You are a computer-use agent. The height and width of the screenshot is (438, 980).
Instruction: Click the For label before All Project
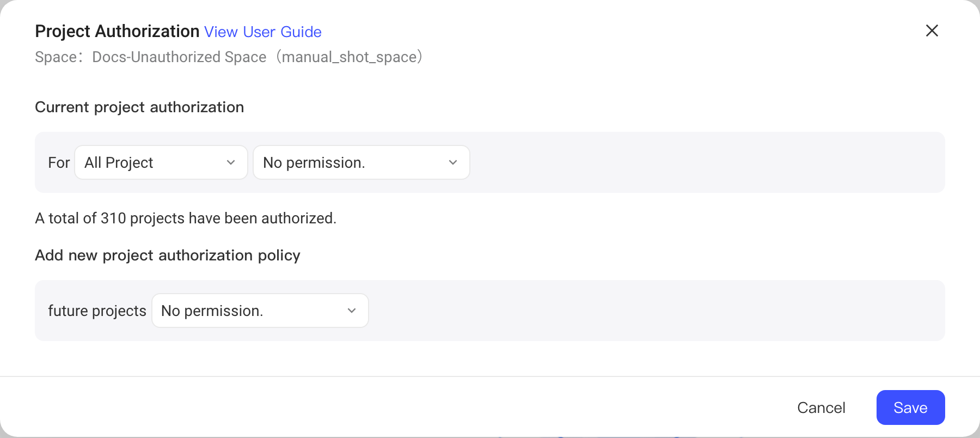pos(59,162)
